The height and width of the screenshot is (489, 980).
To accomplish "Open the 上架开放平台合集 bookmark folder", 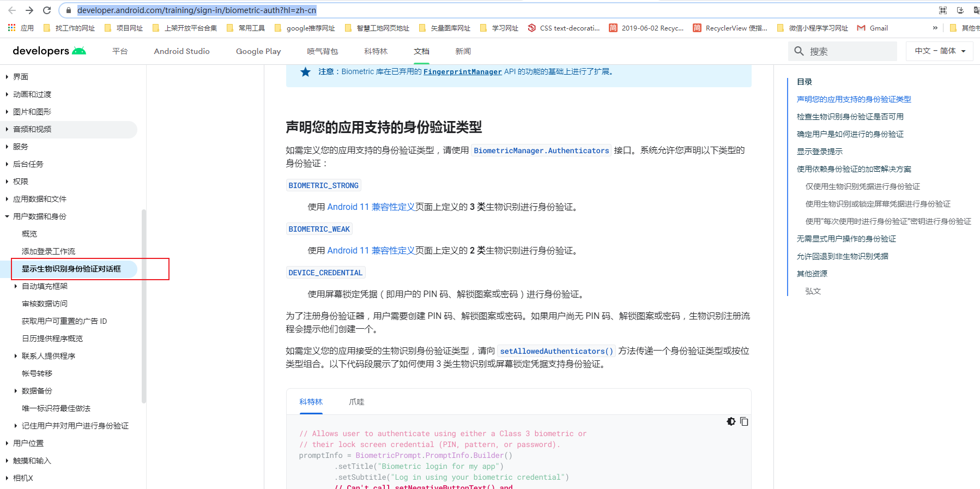I will point(185,28).
